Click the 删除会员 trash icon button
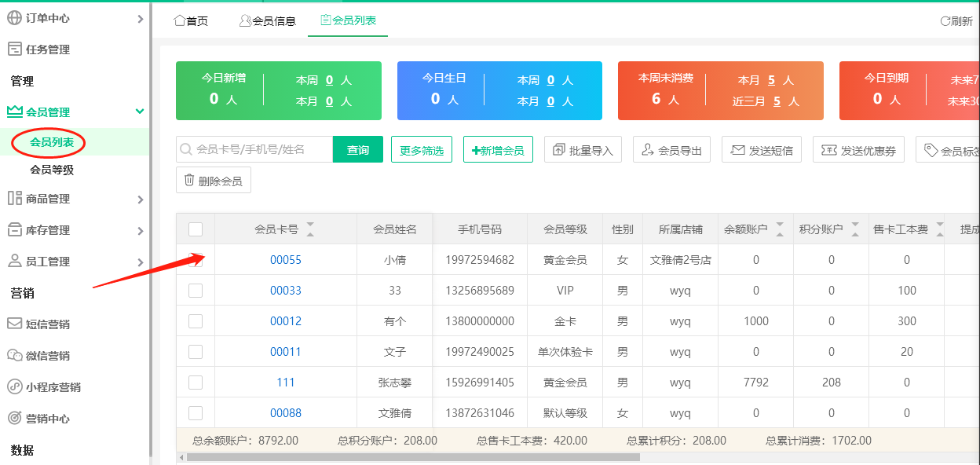Image resolution: width=980 pixels, height=465 pixels. (x=188, y=180)
